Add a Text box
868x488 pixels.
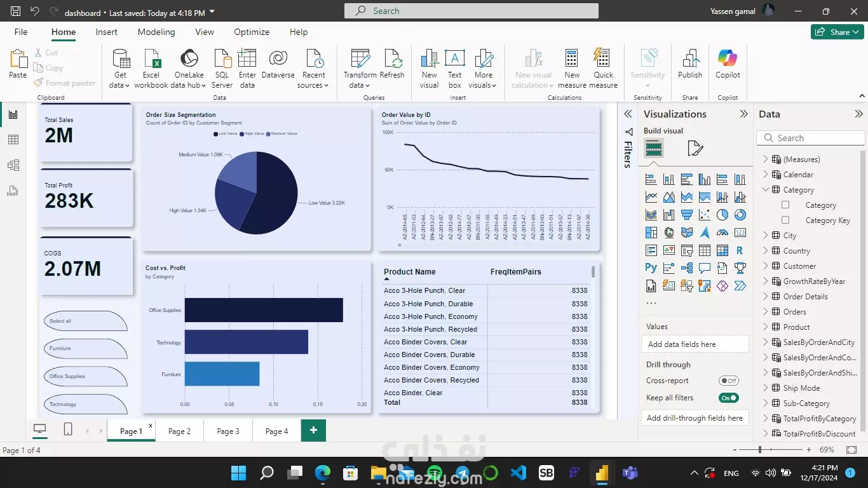(x=455, y=69)
